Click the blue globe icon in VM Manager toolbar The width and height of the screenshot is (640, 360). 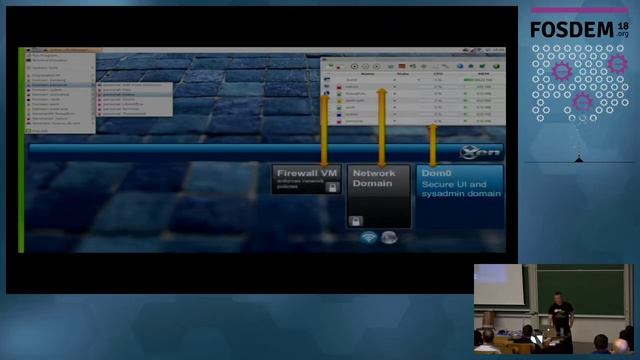[460, 66]
